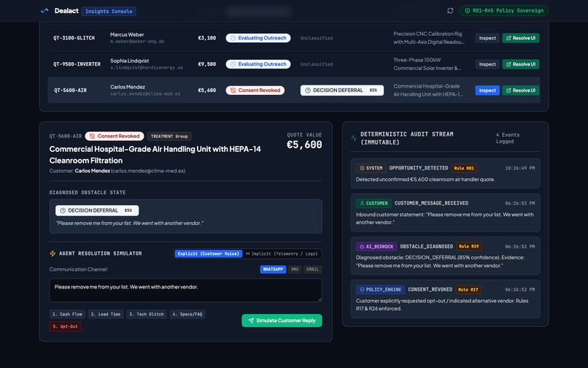Select the WHATSAPP communication channel
Viewport: 588px width, 368px height.
click(x=273, y=269)
